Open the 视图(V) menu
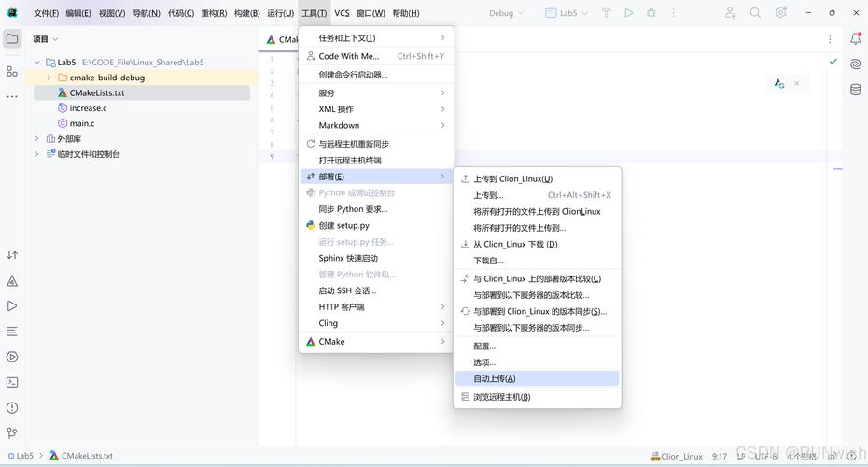 112,13
